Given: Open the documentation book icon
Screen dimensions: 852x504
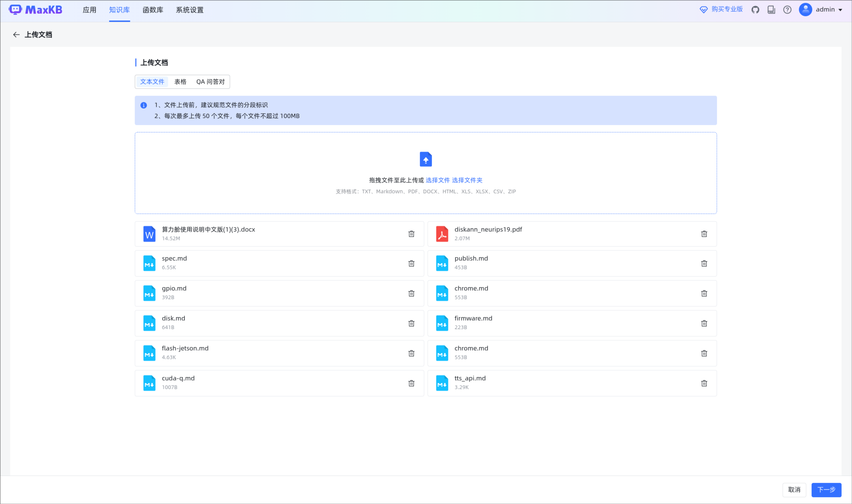Looking at the screenshot, I should pyautogui.click(x=771, y=10).
